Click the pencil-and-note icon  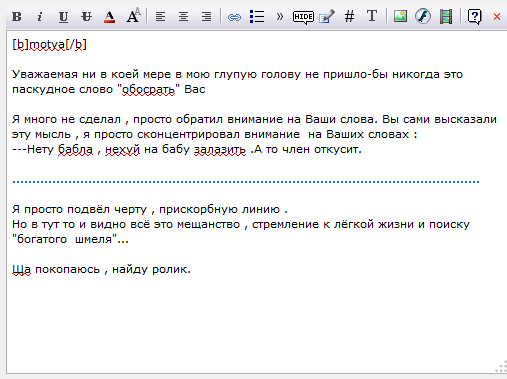click(x=326, y=16)
